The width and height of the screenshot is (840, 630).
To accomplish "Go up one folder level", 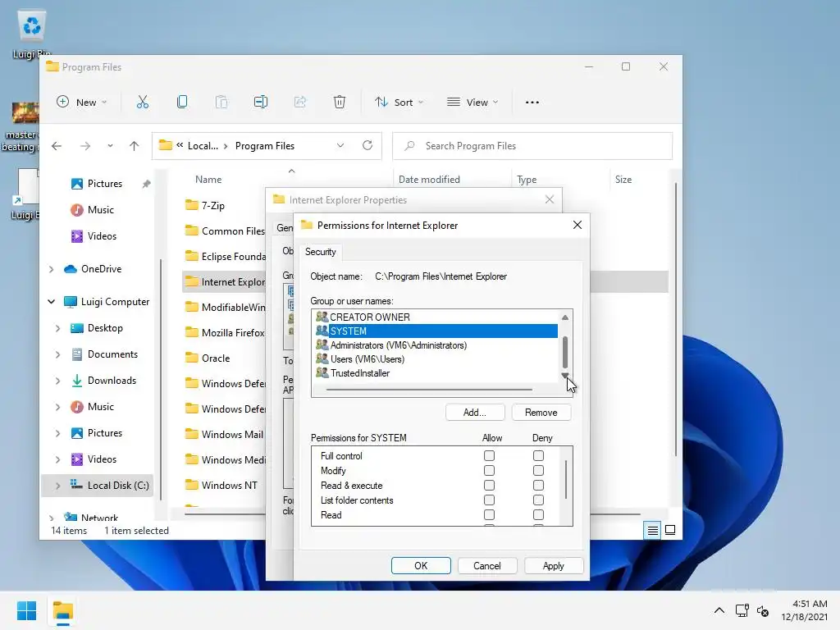I will click(x=134, y=146).
